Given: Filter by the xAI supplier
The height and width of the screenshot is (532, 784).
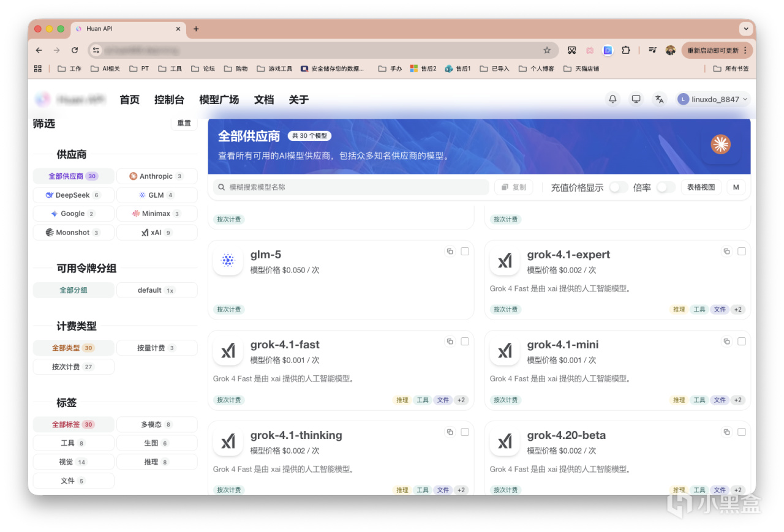Looking at the screenshot, I should [157, 233].
